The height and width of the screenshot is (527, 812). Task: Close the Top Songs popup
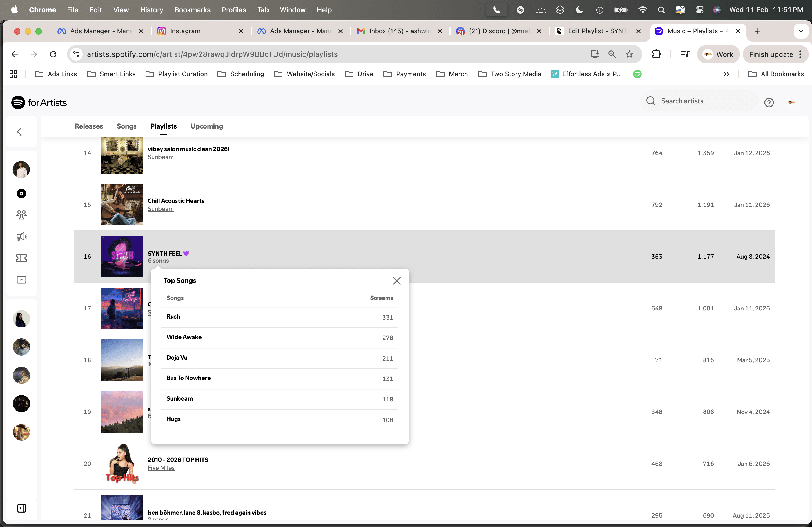click(x=396, y=281)
